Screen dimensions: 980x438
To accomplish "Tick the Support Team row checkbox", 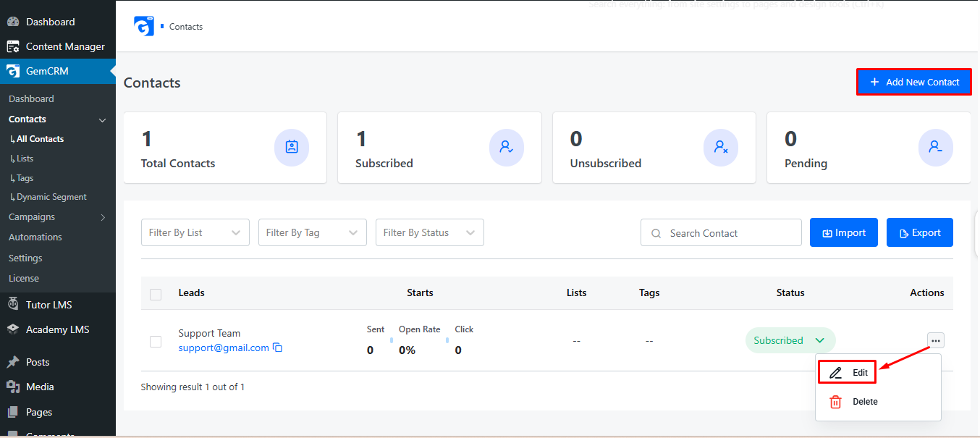I will pyautogui.click(x=156, y=342).
